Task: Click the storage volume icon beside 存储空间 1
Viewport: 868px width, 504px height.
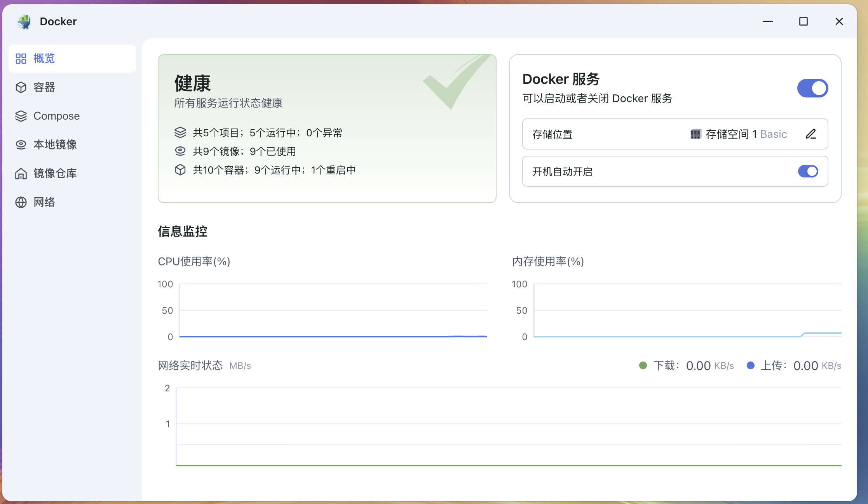Action: click(695, 134)
